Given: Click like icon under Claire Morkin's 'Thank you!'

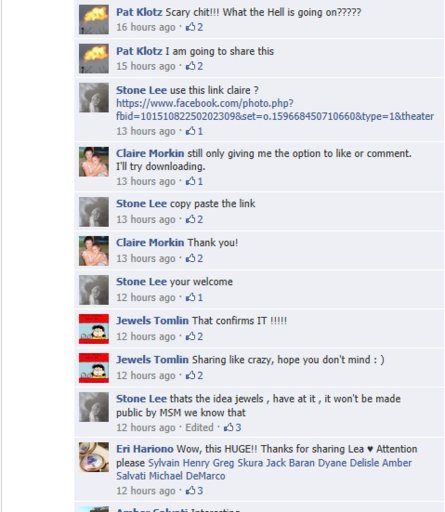Looking at the screenshot, I should click(x=190, y=258).
